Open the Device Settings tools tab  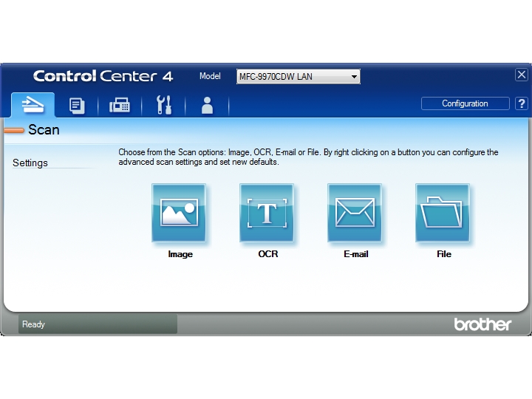(163, 105)
